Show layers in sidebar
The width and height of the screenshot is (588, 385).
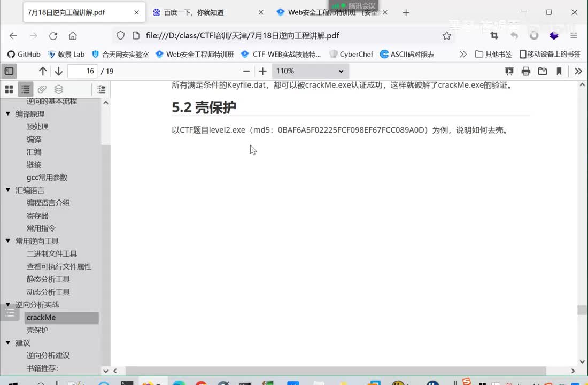[x=58, y=89]
